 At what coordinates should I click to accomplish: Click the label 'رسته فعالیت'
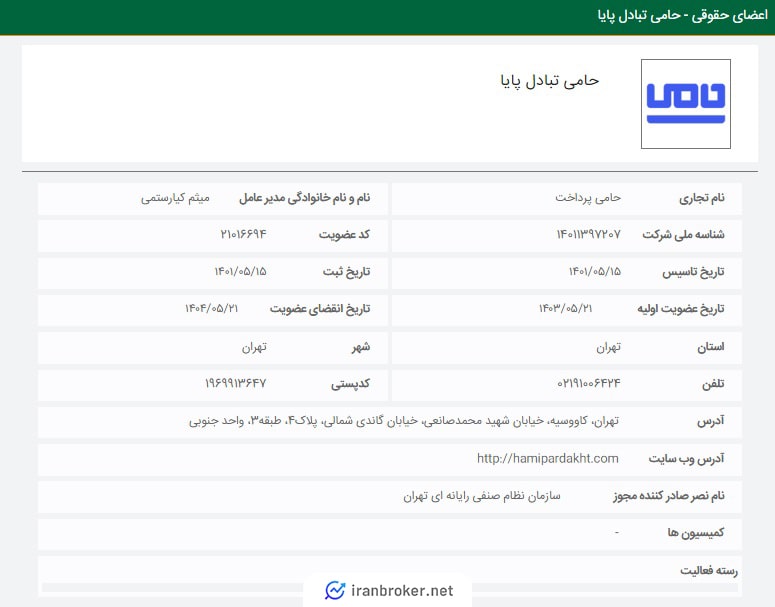709,570
